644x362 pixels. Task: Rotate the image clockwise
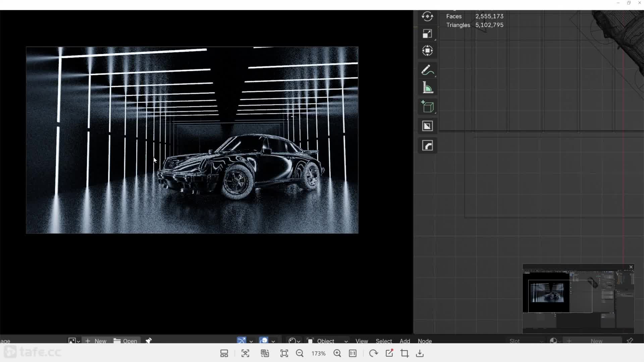(373, 353)
